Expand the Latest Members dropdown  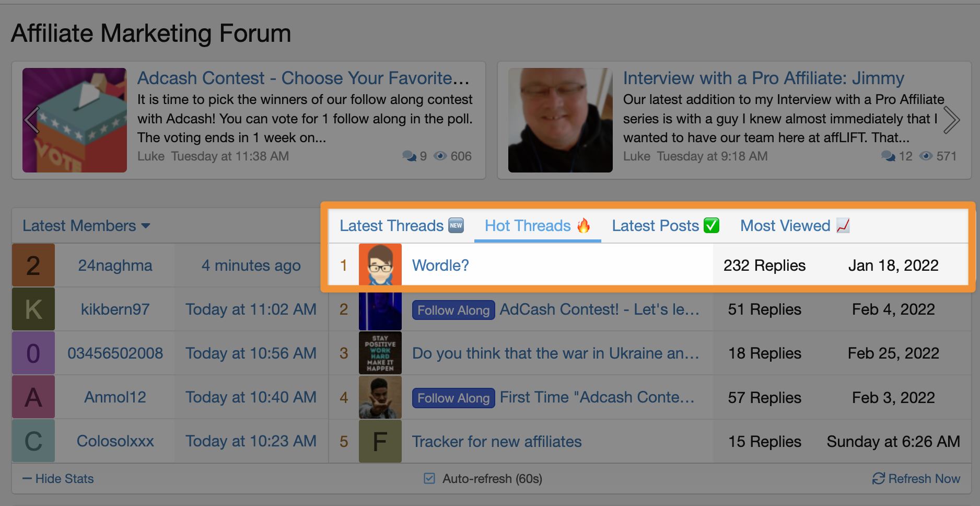pyautogui.click(x=86, y=226)
